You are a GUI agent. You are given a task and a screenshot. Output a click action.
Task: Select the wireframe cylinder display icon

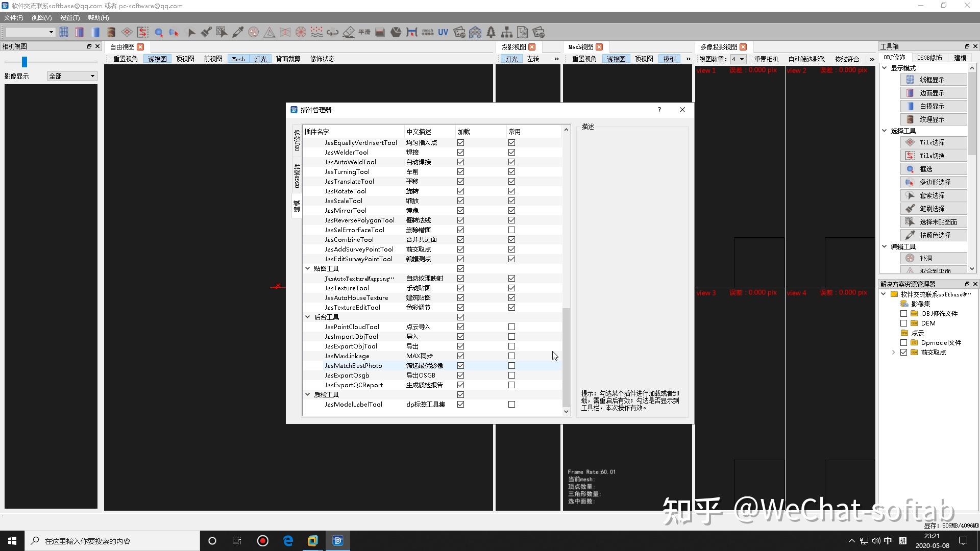click(x=64, y=32)
